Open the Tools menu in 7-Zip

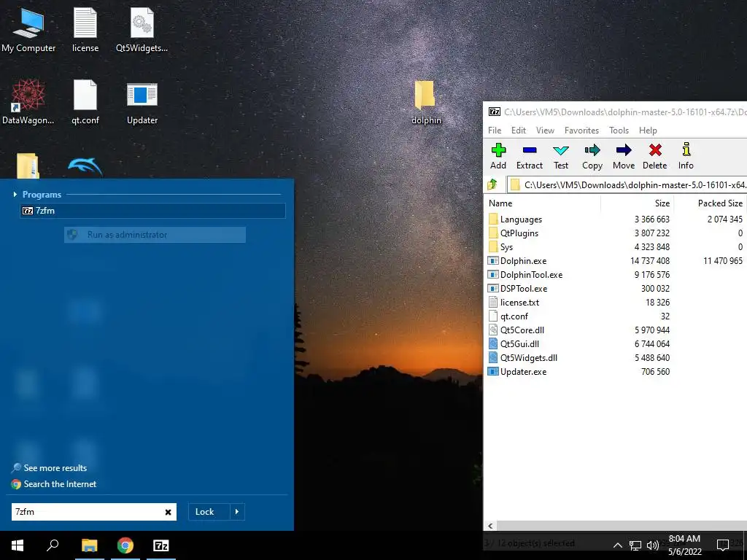pyautogui.click(x=619, y=130)
